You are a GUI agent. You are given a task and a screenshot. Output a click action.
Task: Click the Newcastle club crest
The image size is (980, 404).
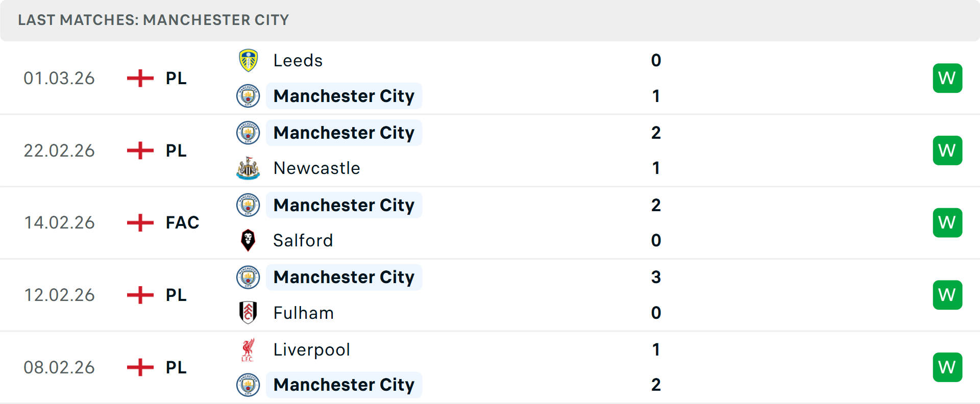coord(248,168)
